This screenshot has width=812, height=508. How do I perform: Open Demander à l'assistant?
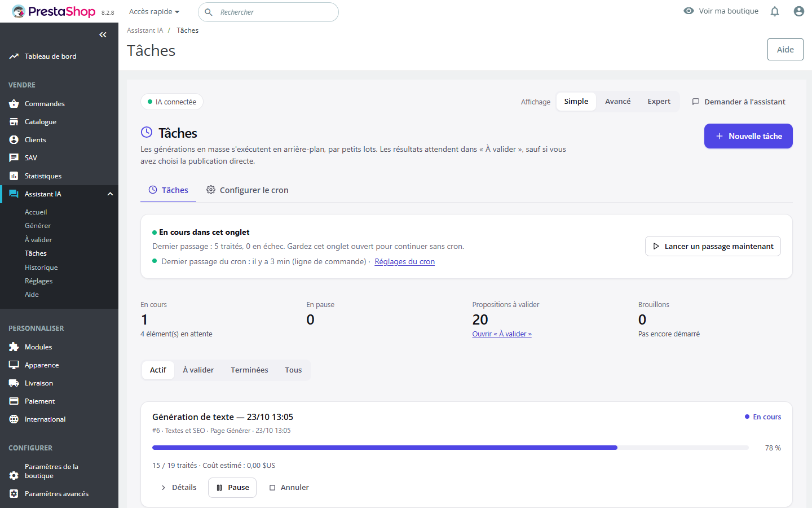point(739,102)
